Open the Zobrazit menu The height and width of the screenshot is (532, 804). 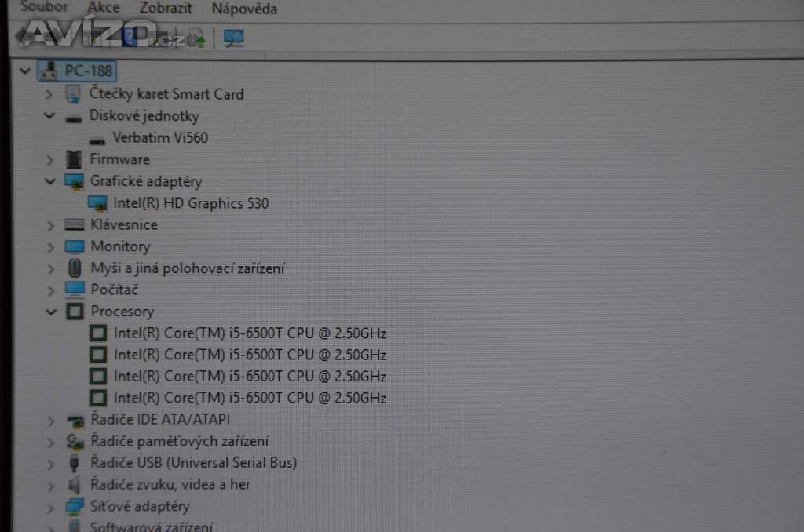(x=165, y=9)
